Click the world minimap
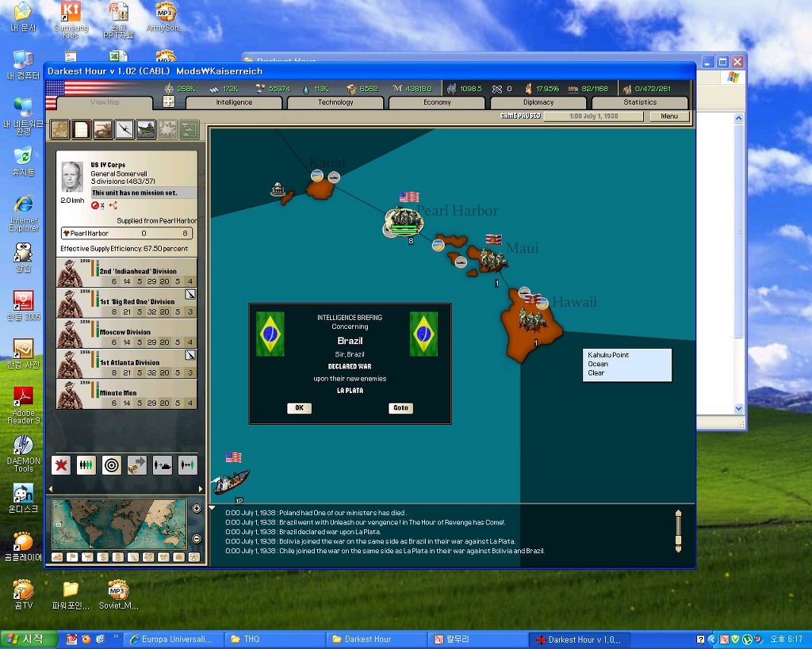This screenshot has width=812, height=649. (119, 525)
